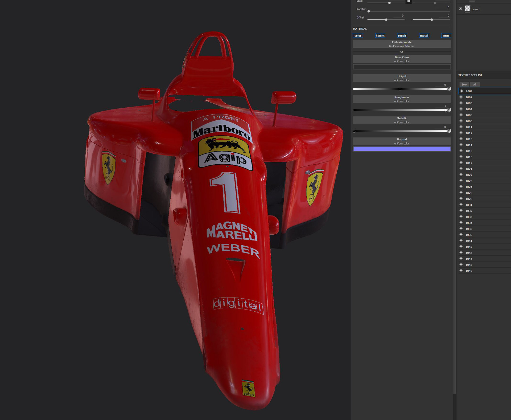Click Roughness slider's round end icon

(x=449, y=110)
